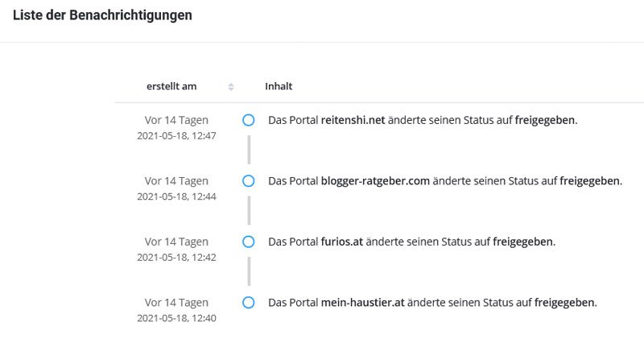Open the reitenshi.net portal name
The image size is (644, 339).
tap(353, 120)
